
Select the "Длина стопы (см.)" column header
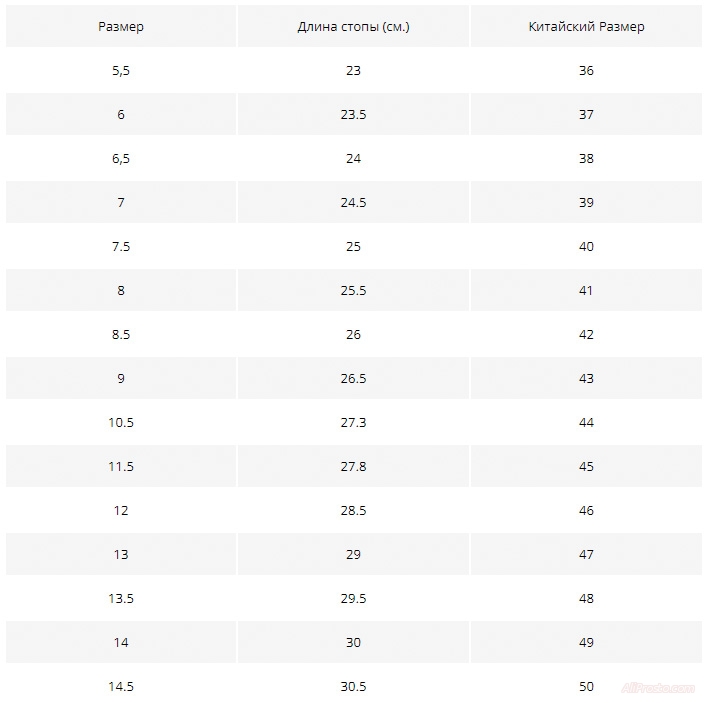pyautogui.click(x=353, y=27)
